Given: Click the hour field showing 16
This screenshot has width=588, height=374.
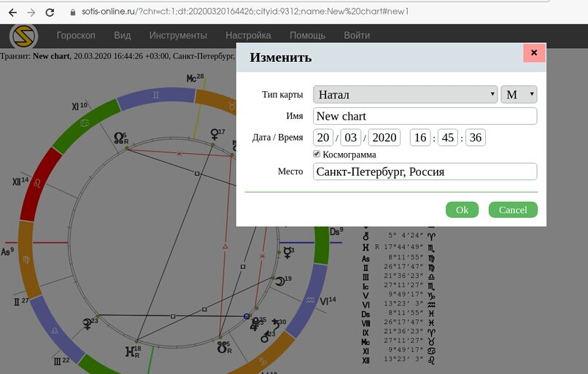Looking at the screenshot, I should pos(420,138).
